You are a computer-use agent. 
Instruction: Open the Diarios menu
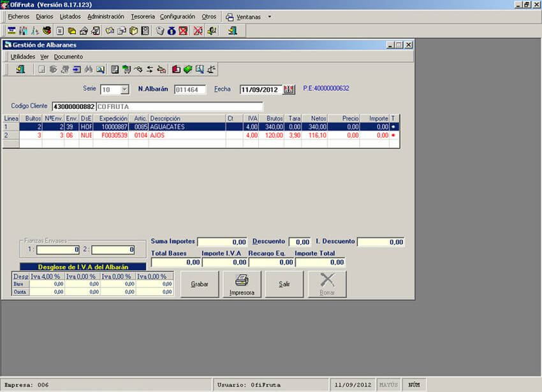[x=45, y=17]
